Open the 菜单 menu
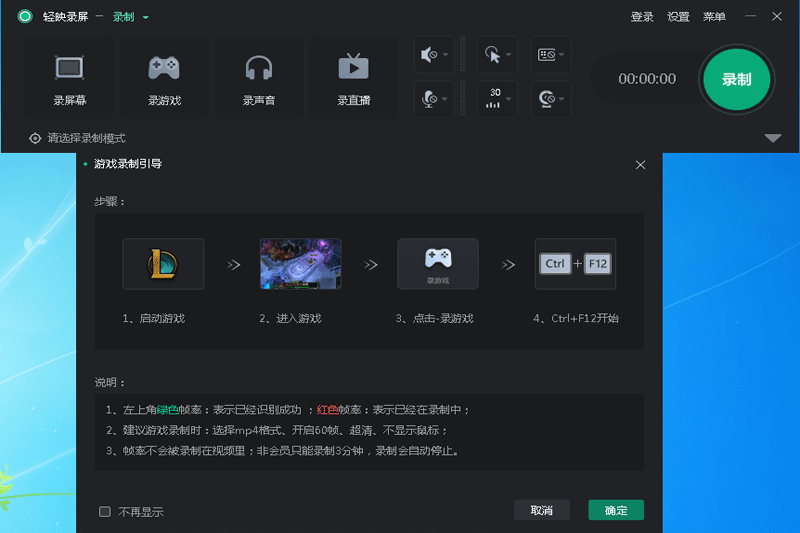800x533 pixels. (714, 17)
